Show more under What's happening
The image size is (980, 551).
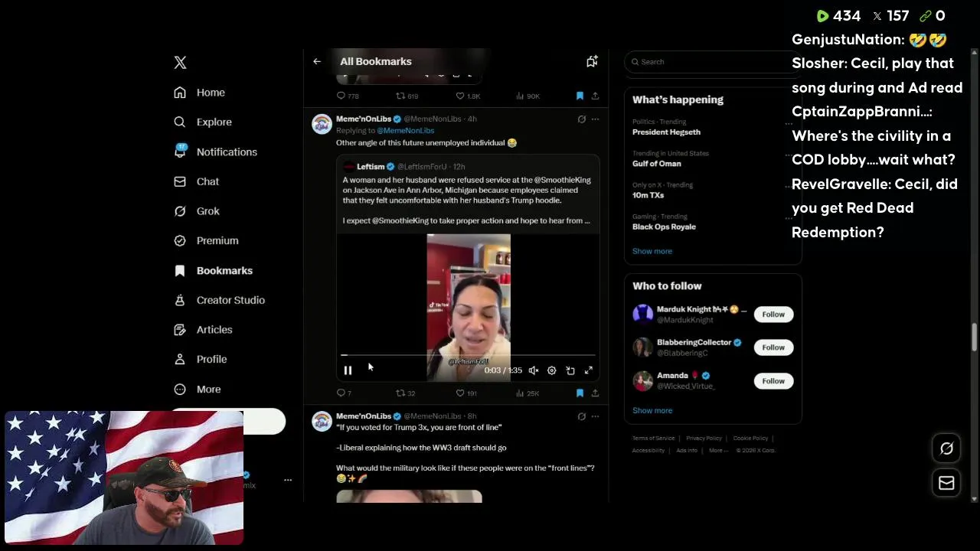[652, 251]
